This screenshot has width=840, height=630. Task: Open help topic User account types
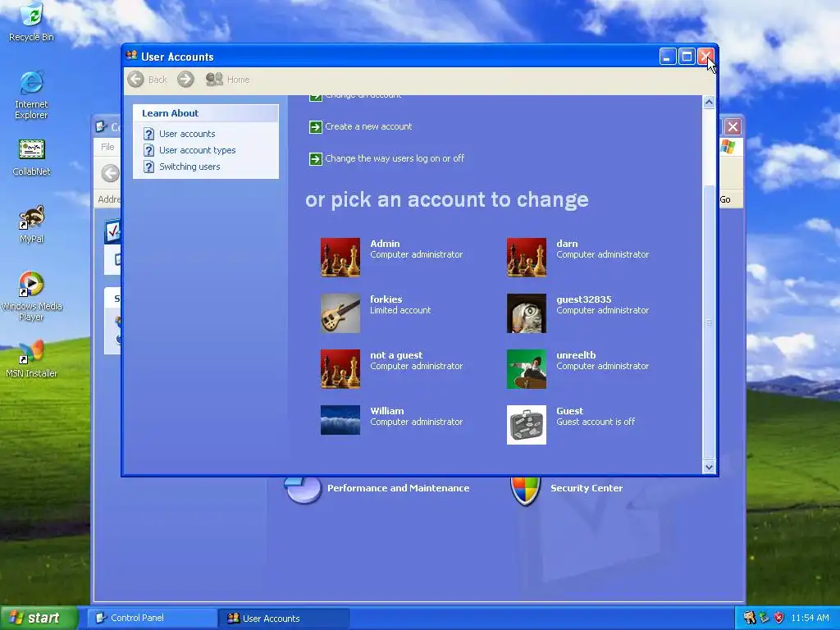point(197,150)
